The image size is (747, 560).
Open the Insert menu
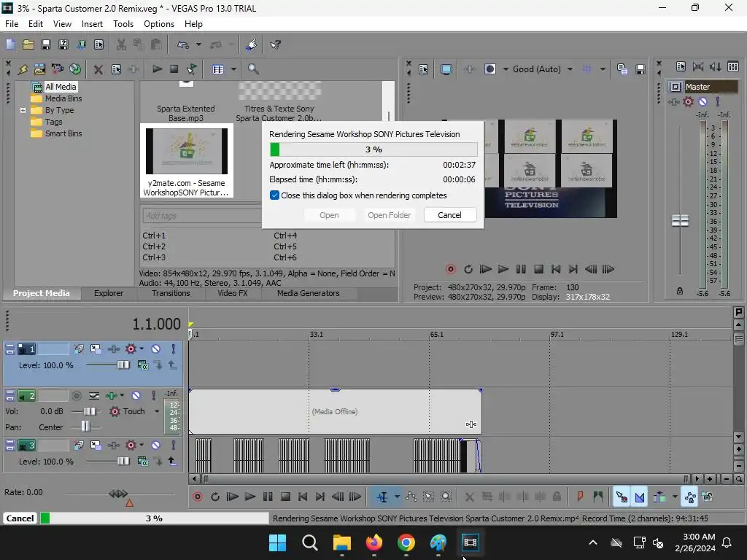coord(92,24)
